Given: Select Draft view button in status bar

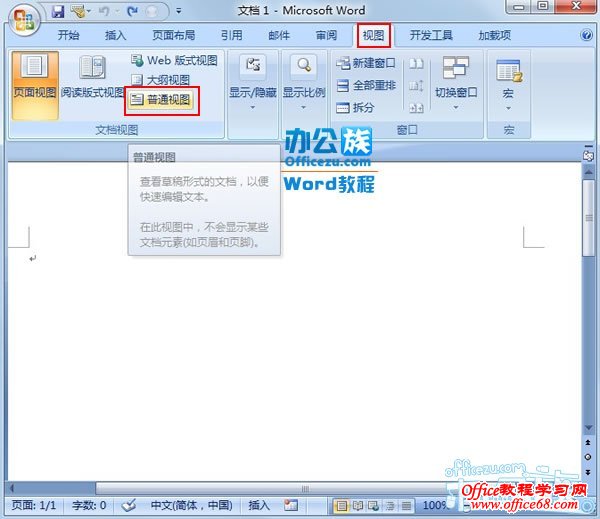Looking at the screenshot, I should pyautogui.click(x=406, y=506).
